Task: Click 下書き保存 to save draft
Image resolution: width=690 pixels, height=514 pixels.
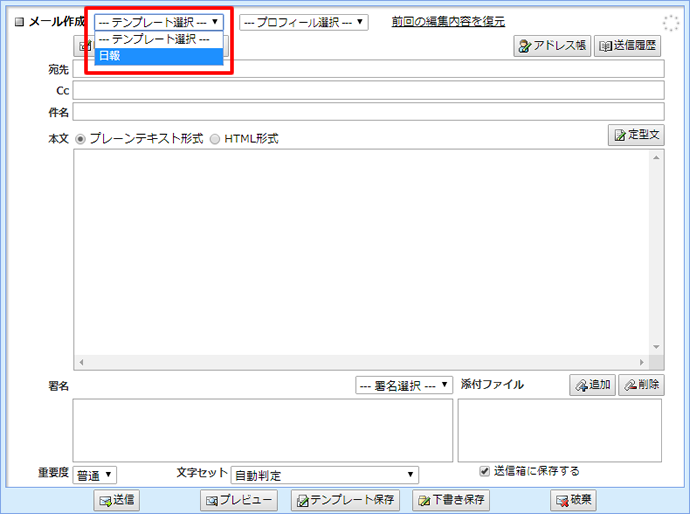Action: click(452, 499)
